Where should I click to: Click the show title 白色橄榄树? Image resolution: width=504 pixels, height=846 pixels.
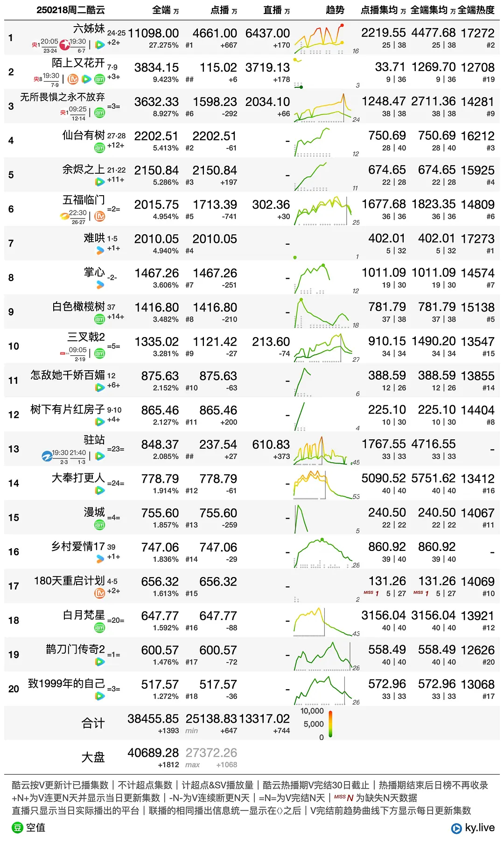(78, 306)
